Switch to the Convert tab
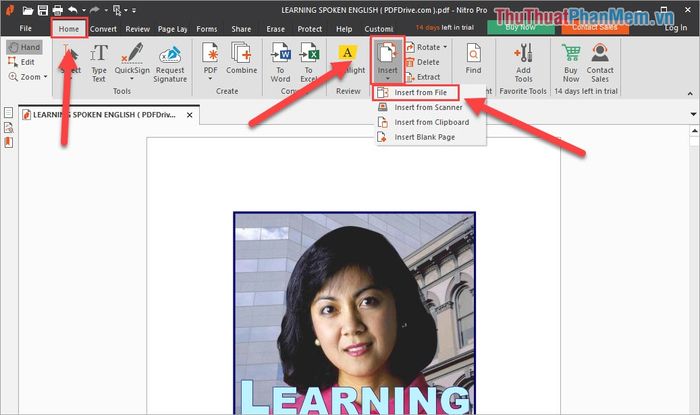The height and width of the screenshot is (415, 700). click(x=103, y=29)
